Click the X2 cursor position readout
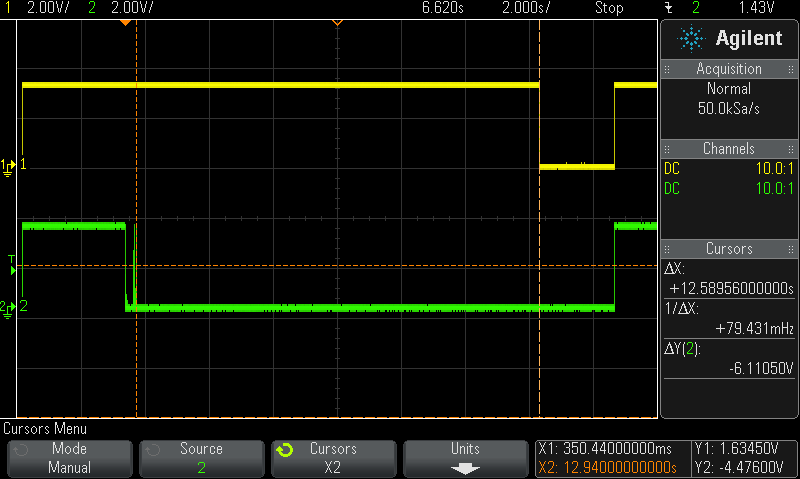This screenshot has width=800, height=479. pos(608,467)
